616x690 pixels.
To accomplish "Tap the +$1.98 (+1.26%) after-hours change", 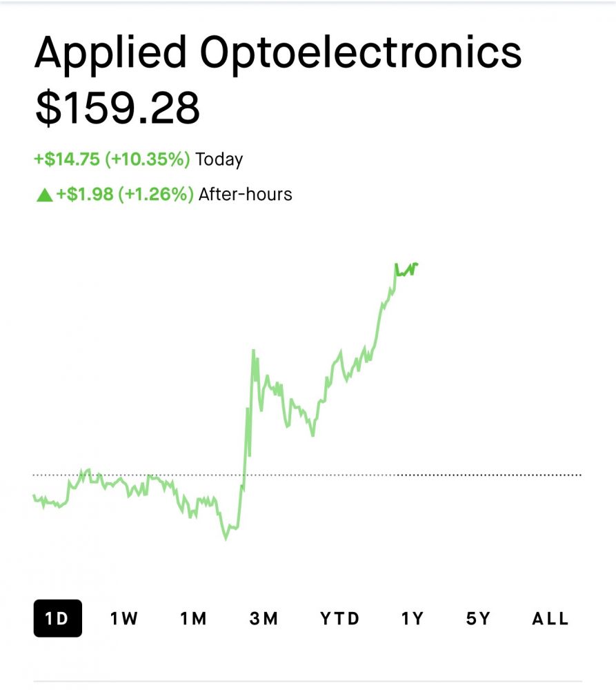I will pos(125,195).
